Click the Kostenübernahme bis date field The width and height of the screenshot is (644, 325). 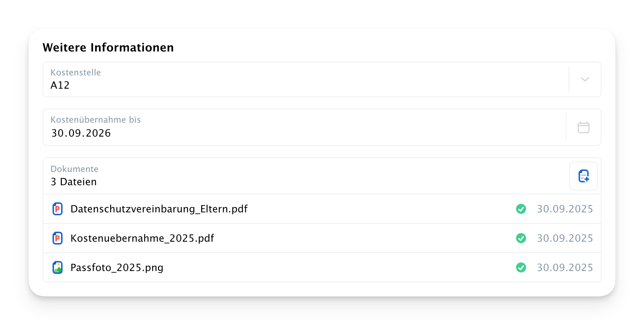[x=322, y=127]
